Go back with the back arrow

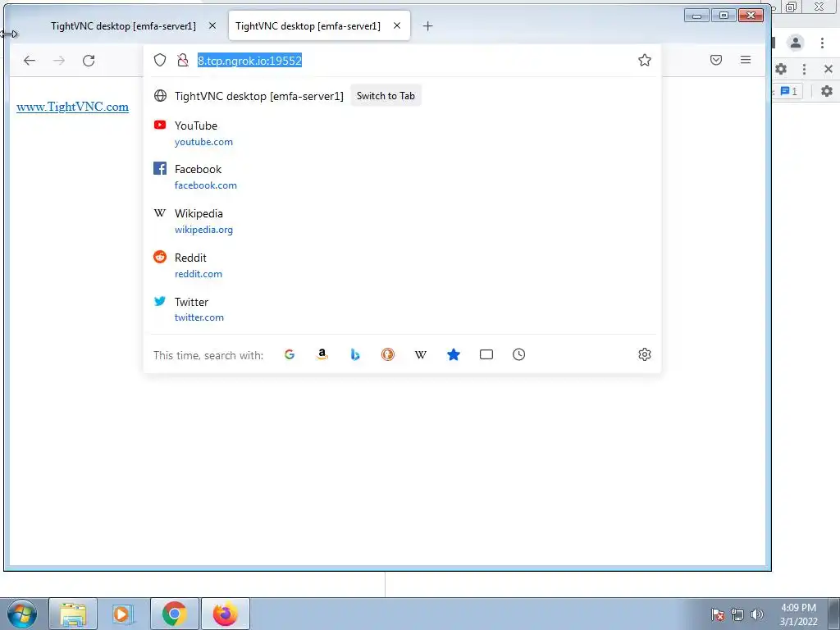pyautogui.click(x=30, y=61)
